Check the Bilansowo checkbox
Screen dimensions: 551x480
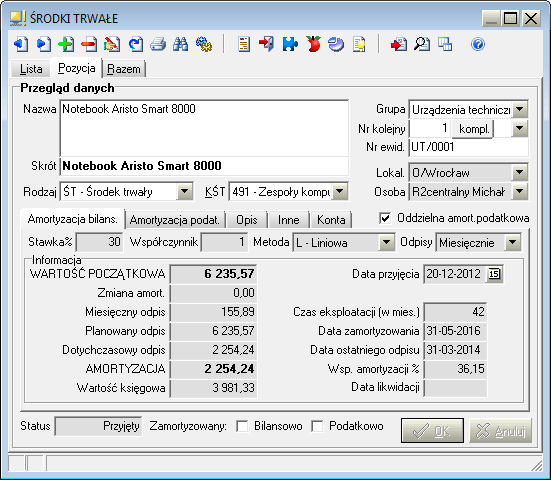[x=242, y=426]
